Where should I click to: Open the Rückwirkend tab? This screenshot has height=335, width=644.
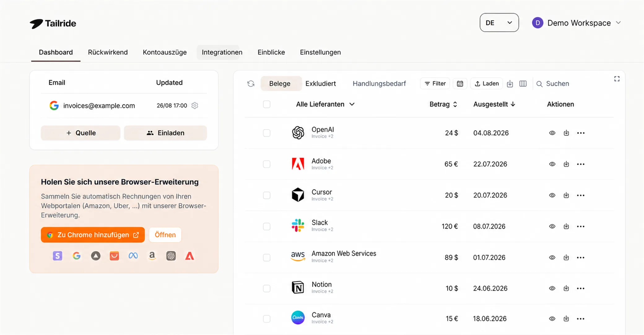point(108,52)
